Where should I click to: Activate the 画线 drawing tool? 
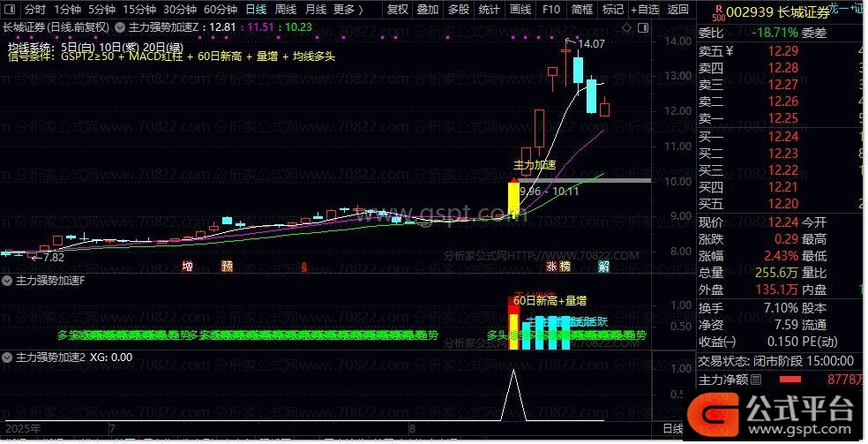[520, 10]
